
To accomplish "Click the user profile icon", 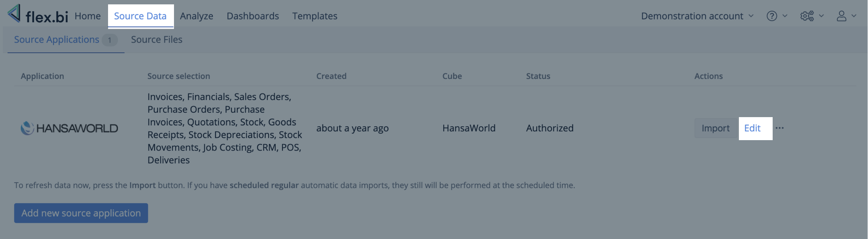I will pos(841,16).
